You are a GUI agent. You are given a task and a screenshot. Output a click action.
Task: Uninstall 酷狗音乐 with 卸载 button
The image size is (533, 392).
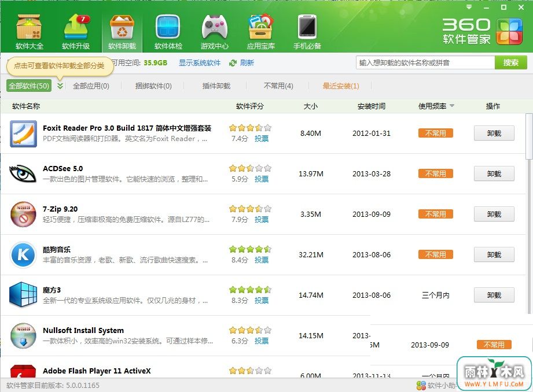point(494,254)
